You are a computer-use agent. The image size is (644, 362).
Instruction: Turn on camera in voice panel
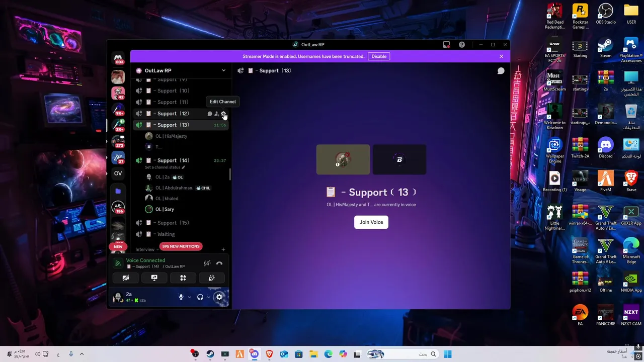126,278
